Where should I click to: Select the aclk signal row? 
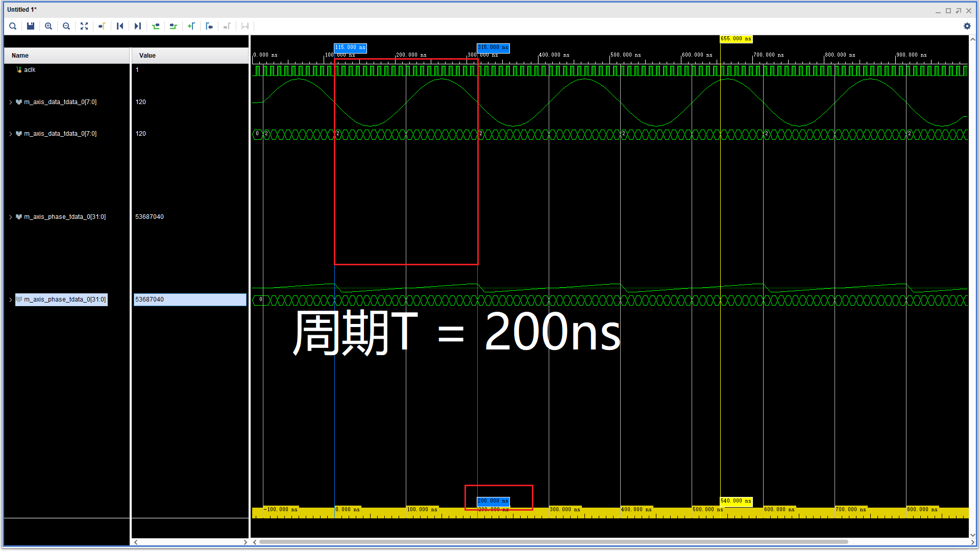(30, 70)
